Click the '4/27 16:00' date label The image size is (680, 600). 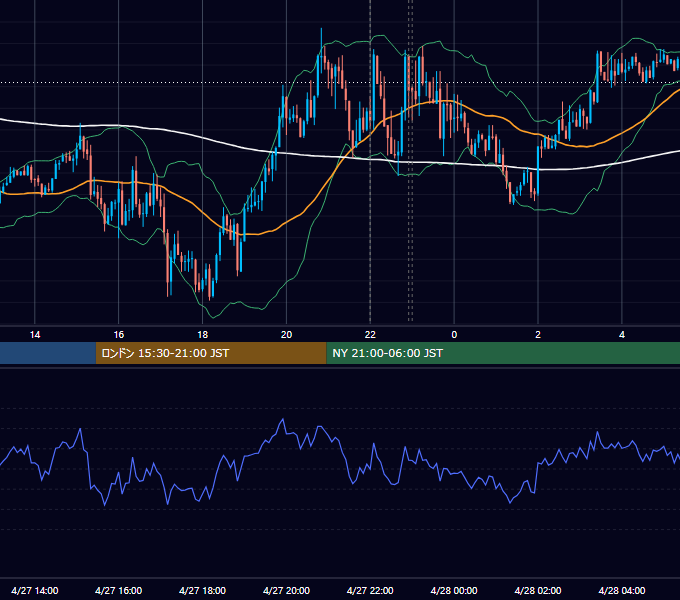[x=118, y=590]
